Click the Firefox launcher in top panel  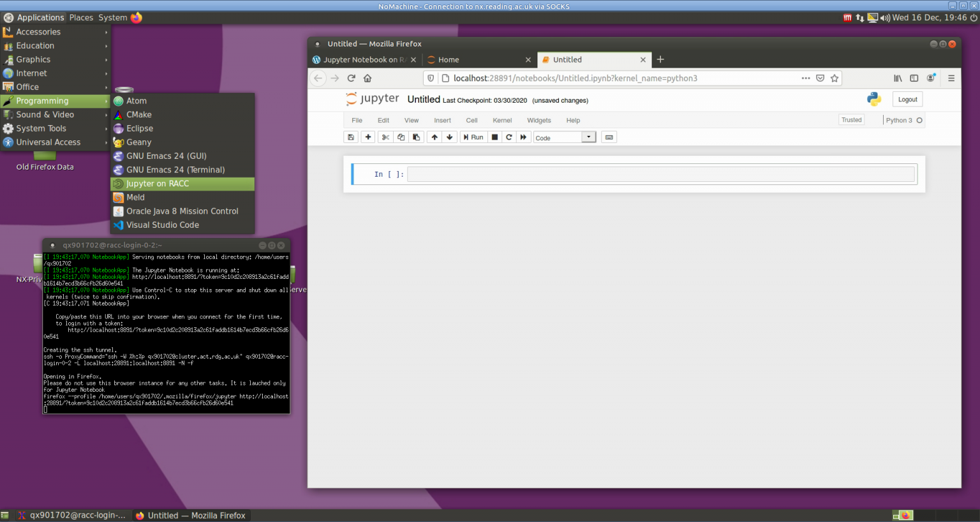tap(137, 17)
